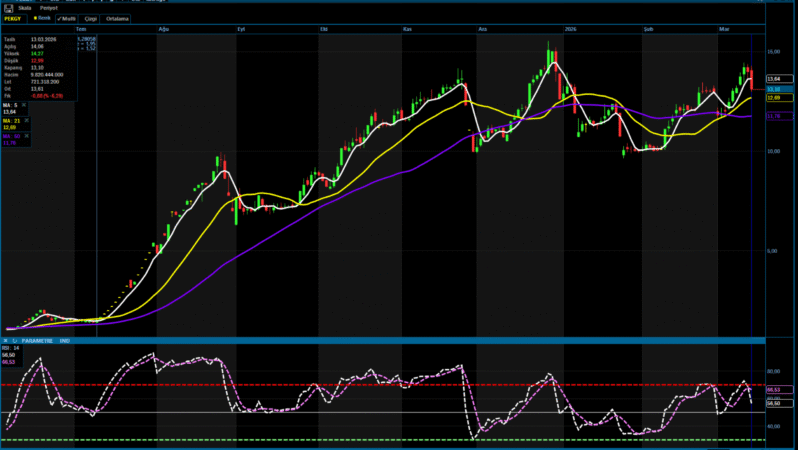Image resolution: width=798 pixels, height=450 pixels.
Task: Toggle the Multi checkbox
Action: [x=67, y=18]
